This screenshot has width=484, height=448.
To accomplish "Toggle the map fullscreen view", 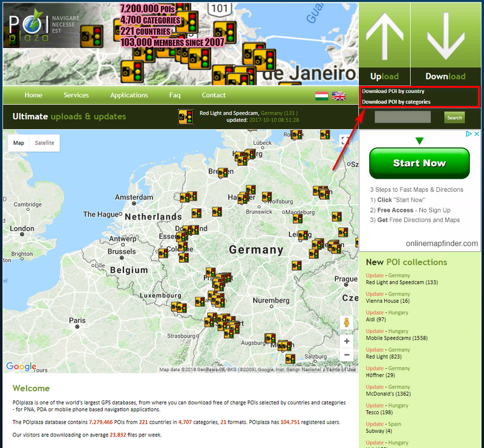I will (344, 141).
